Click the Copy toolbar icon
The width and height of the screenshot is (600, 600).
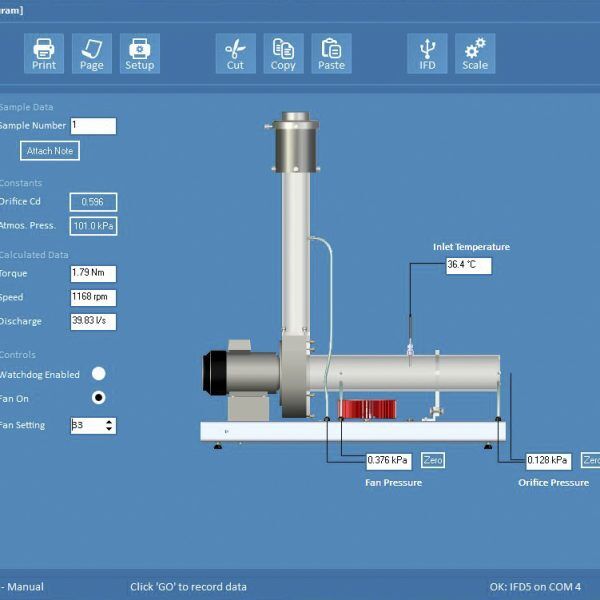point(283,53)
